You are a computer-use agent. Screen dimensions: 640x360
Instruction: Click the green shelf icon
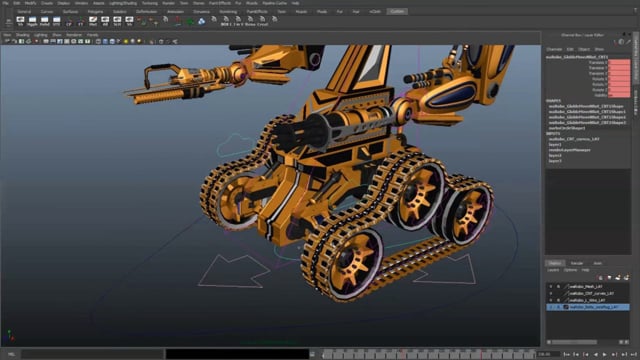tap(190, 21)
